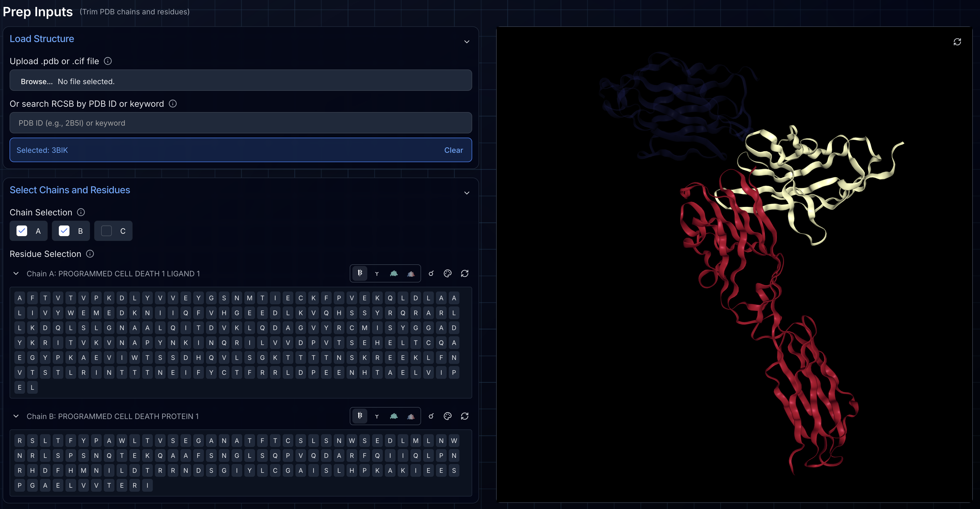Enable the Chain C checkbox
This screenshot has width=980, height=509.
click(106, 231)
